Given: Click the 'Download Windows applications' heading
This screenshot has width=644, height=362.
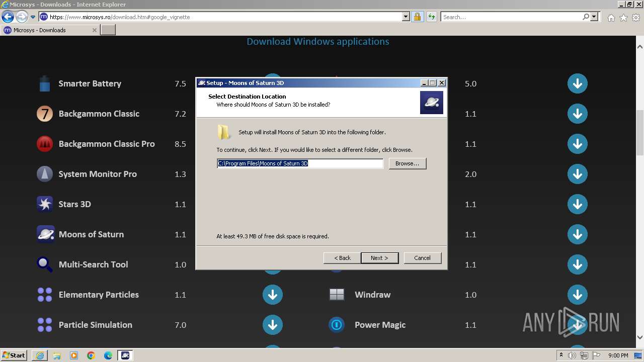Looking at the screenshot, I should point(318,42).
